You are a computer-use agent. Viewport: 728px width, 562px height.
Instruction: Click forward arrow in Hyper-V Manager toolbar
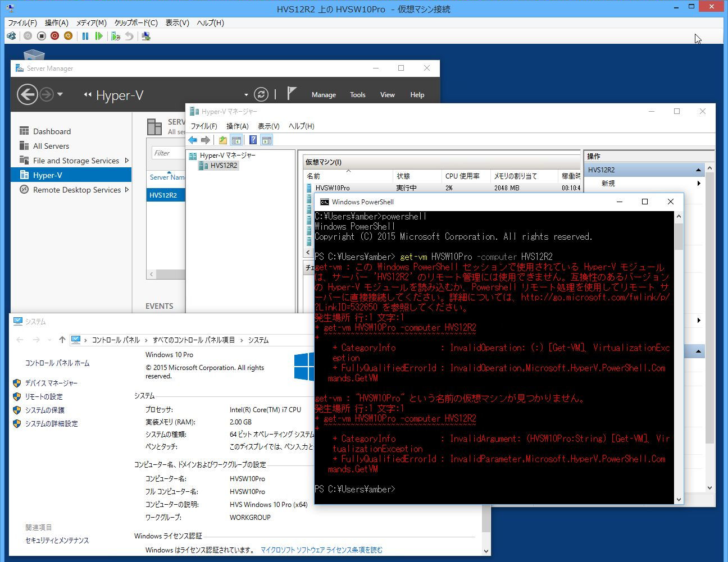click(206, 140)
